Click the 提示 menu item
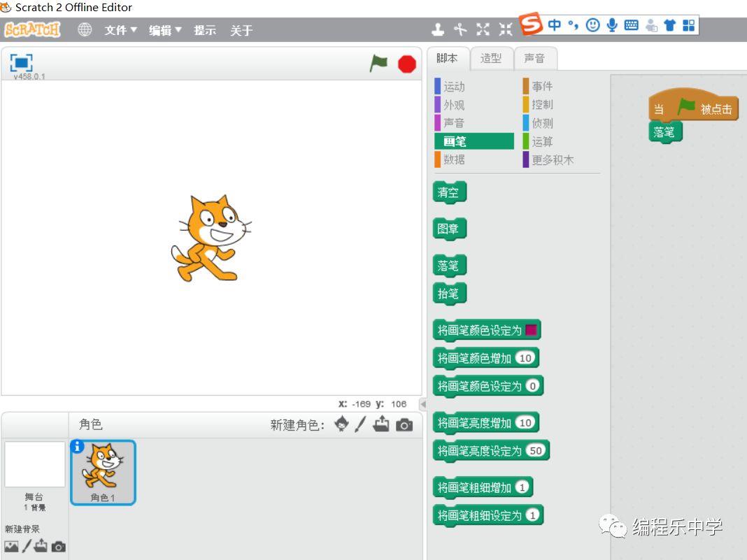This screenshot has height=560, width=747. 205,30
